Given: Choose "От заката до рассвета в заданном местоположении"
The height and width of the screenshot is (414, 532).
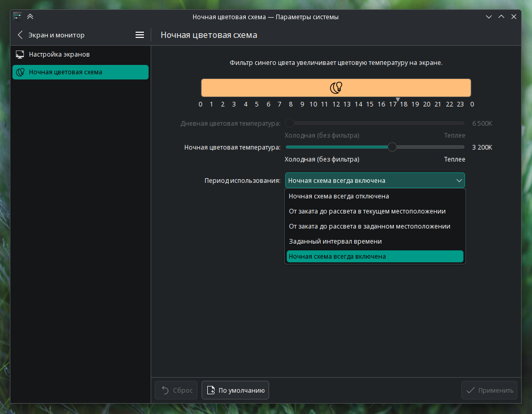Looking at the screenshot, I should point(369,226).
